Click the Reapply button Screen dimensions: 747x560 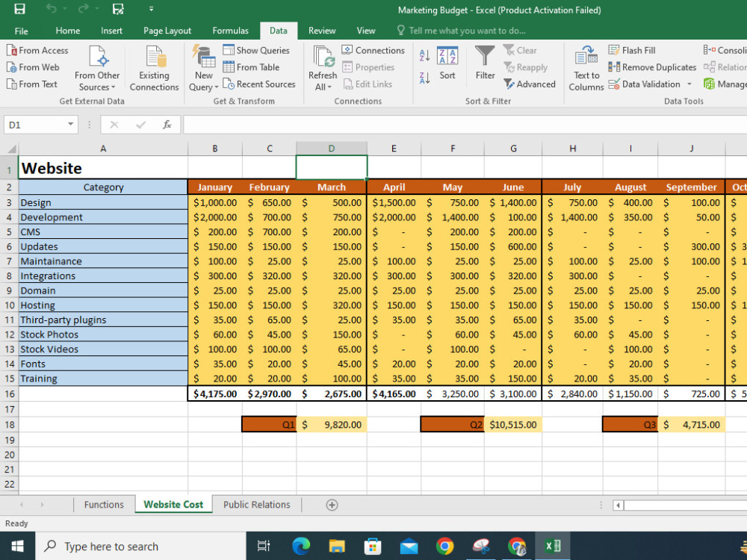(527, 67)
